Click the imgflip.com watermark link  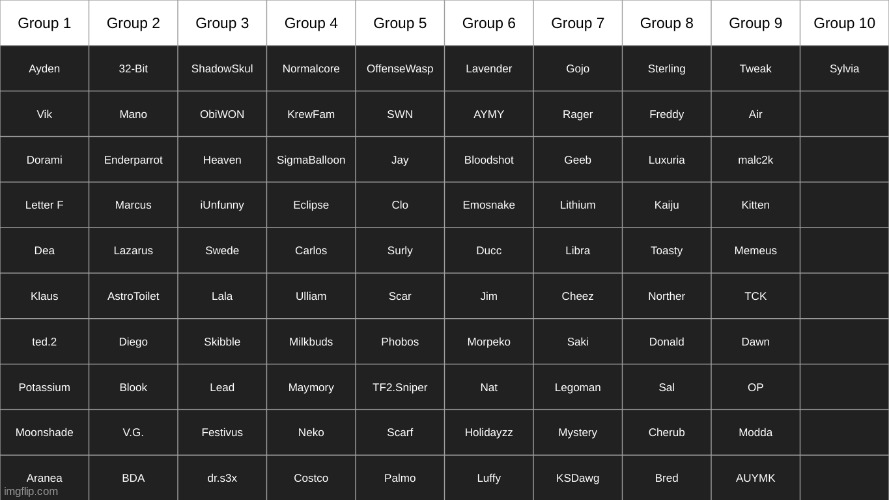[31, 491]
